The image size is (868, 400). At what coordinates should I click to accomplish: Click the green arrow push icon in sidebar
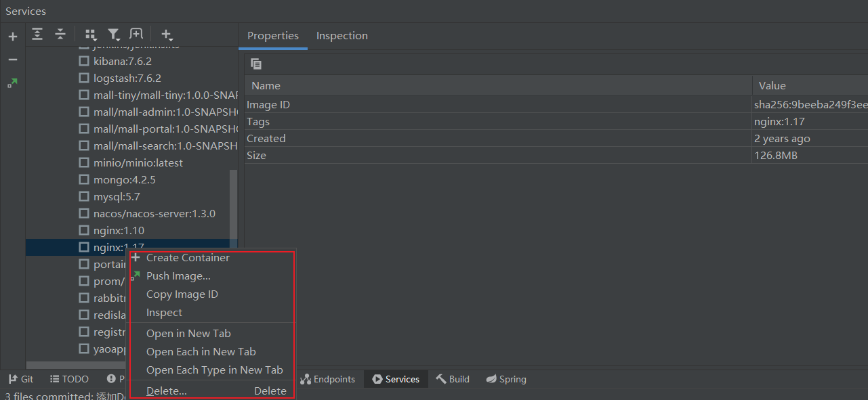13,83
